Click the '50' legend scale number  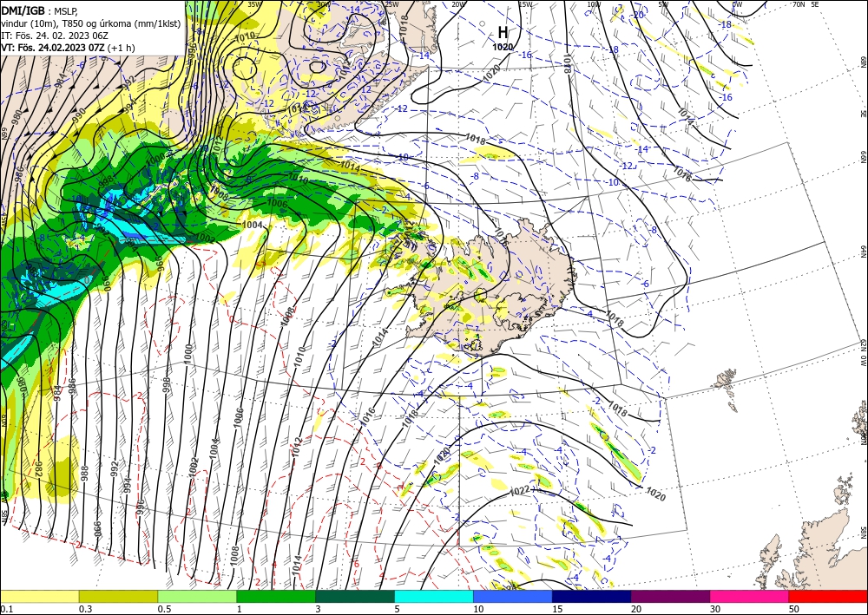pos(794,609)
